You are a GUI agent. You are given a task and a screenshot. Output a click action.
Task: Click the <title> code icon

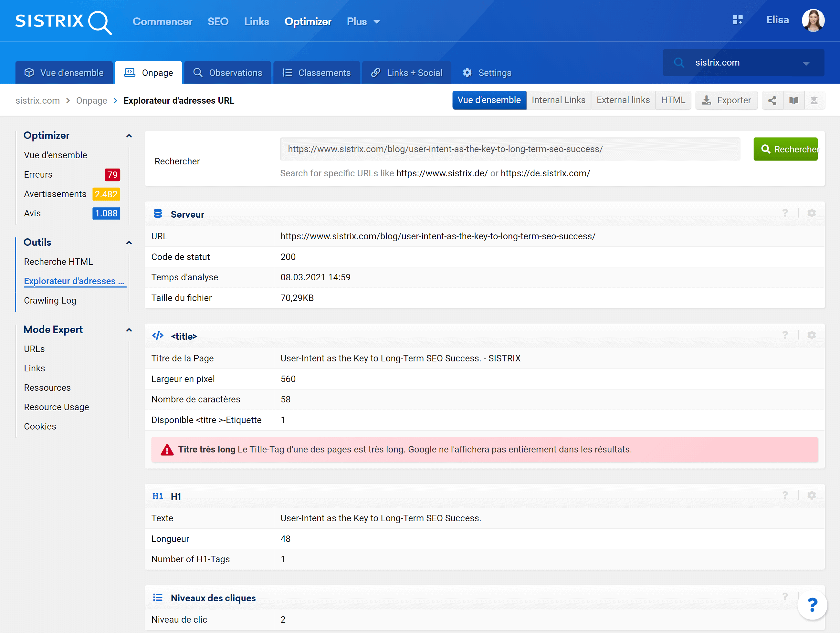tap(158, 336)
